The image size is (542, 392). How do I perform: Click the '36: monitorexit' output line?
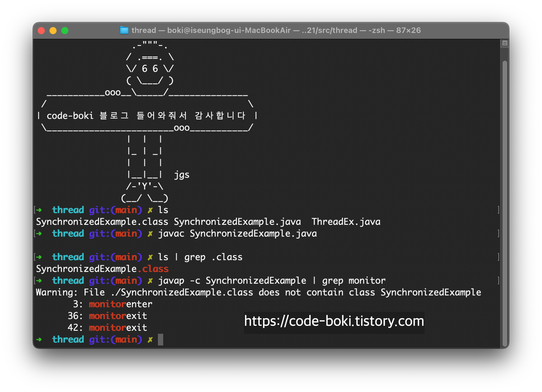[x=107, y=316]
